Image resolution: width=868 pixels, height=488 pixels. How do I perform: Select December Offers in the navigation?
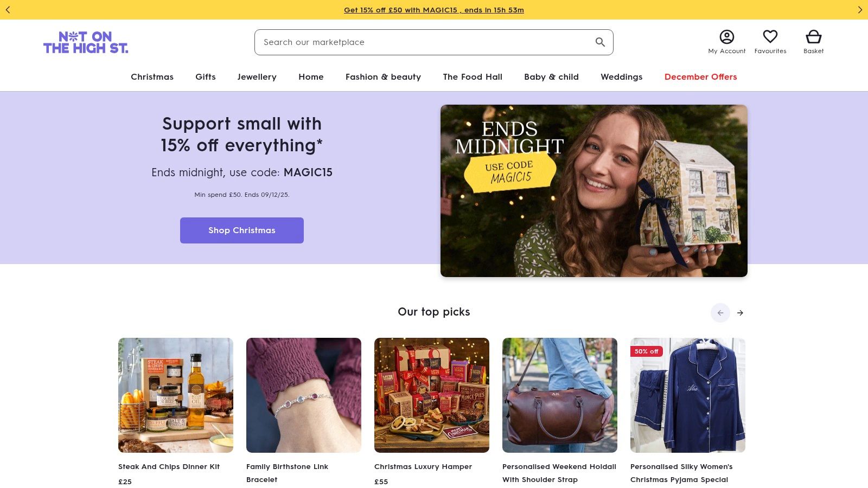pyautogui.click(x=700, y=77)
